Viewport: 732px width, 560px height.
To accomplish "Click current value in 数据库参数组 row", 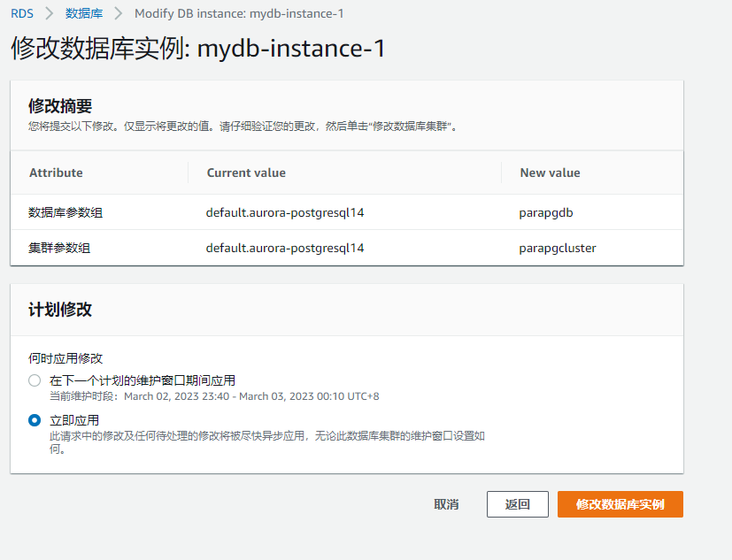I will tap(285, 213).
